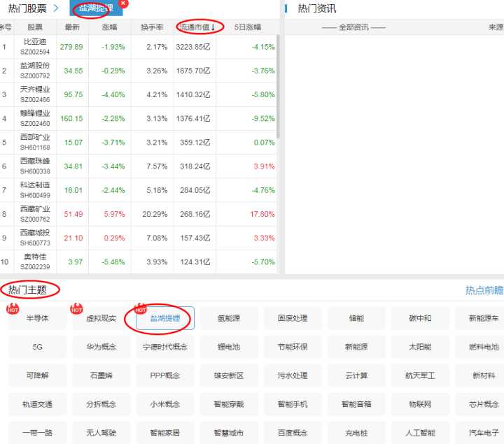Select the 宁德时代概念 theme

click(x=165, y=347)
